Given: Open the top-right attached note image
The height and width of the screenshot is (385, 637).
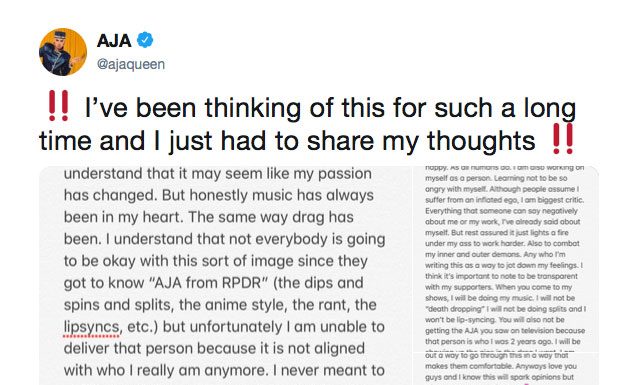Looking at the screenshot, I should [506, 259].
